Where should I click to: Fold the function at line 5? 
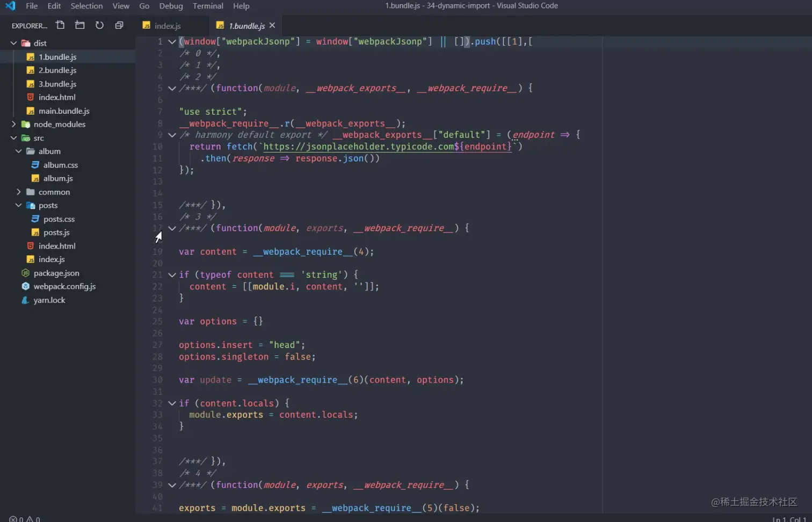(172, 88)
